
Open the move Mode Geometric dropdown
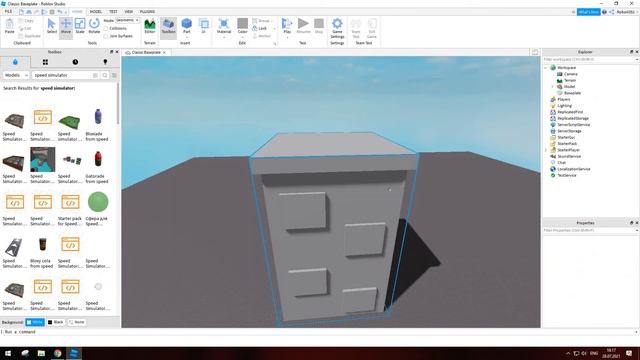127,20
